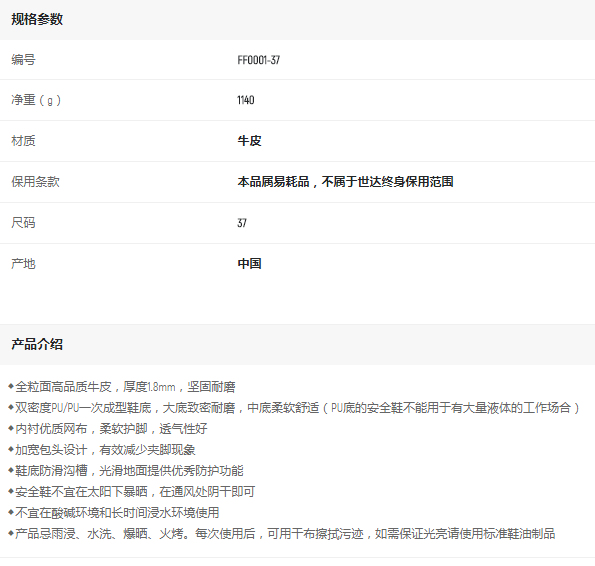Click the material value 牛皮
The width and height of the screenshot is (595, 566).
pos(249,141)
